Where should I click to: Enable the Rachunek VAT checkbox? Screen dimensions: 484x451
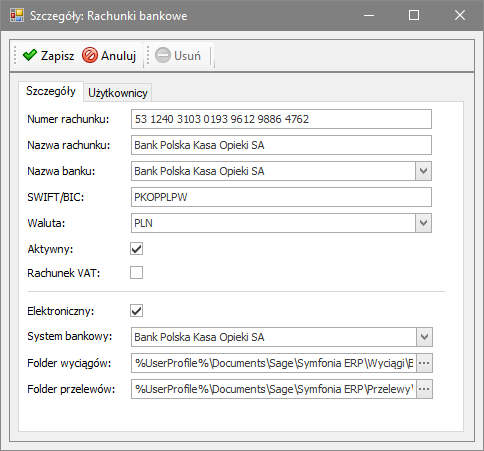coord(136,273)
